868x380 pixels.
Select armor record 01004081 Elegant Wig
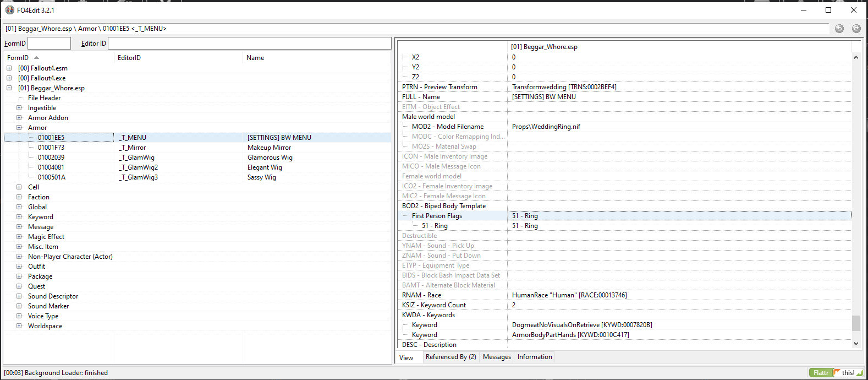pos(197,167)
